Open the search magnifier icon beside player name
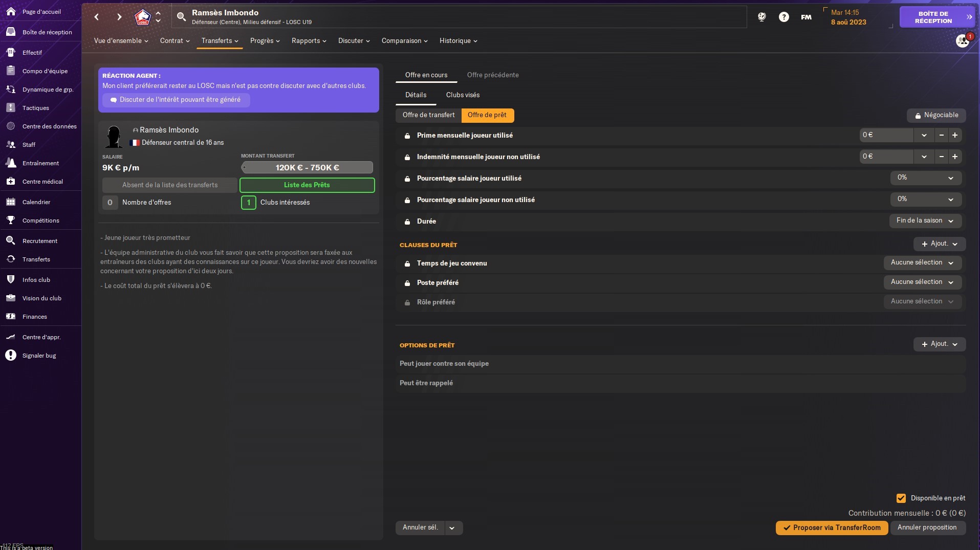The width and height of the screenshot is (980, 550). tap(181, 17)
